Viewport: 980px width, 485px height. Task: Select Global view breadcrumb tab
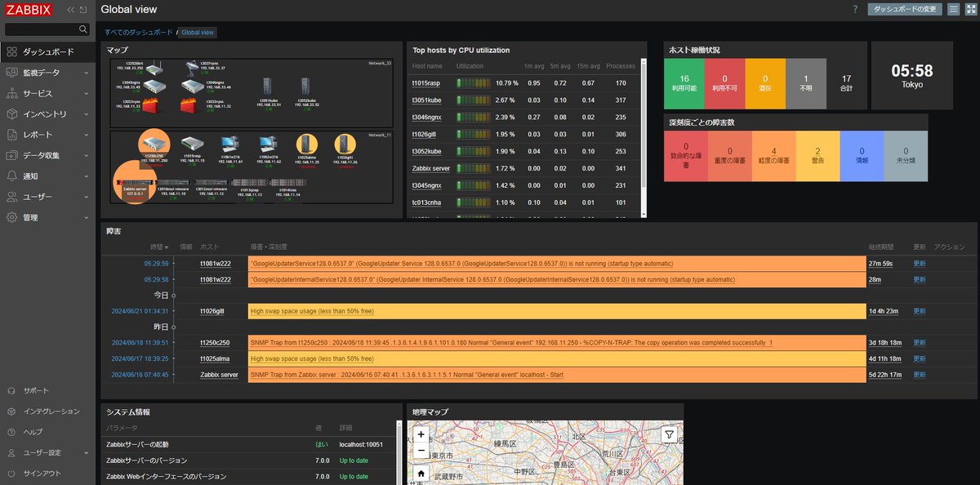(x=198, y=33)
